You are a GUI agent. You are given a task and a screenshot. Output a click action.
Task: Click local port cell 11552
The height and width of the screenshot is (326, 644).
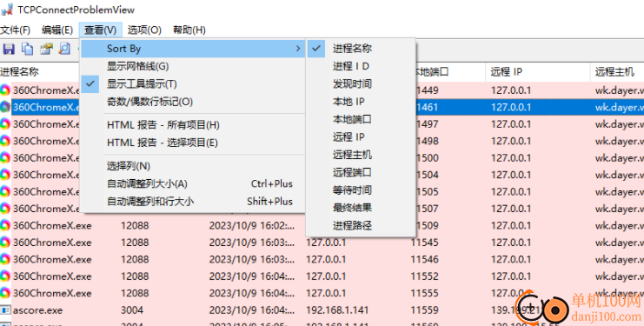click(425, 276)
